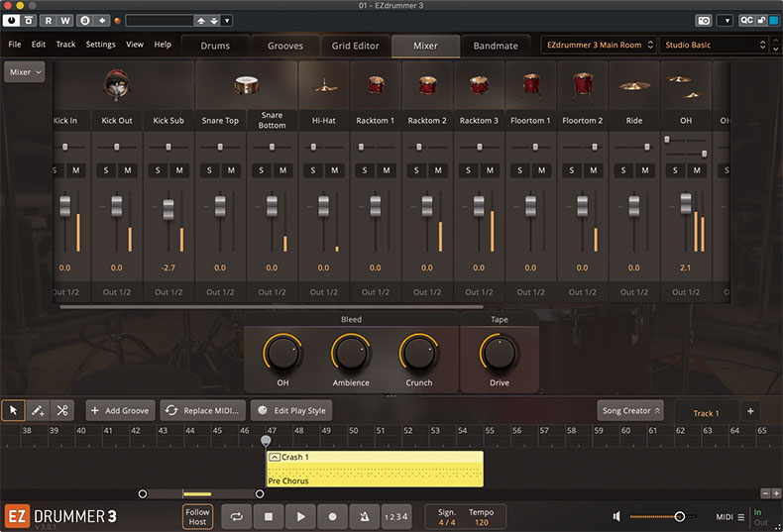Image resolution: width=783 pixels, height=532 pixels.
Task: Toggle the loop playback button
Action: tap(237, 516)
